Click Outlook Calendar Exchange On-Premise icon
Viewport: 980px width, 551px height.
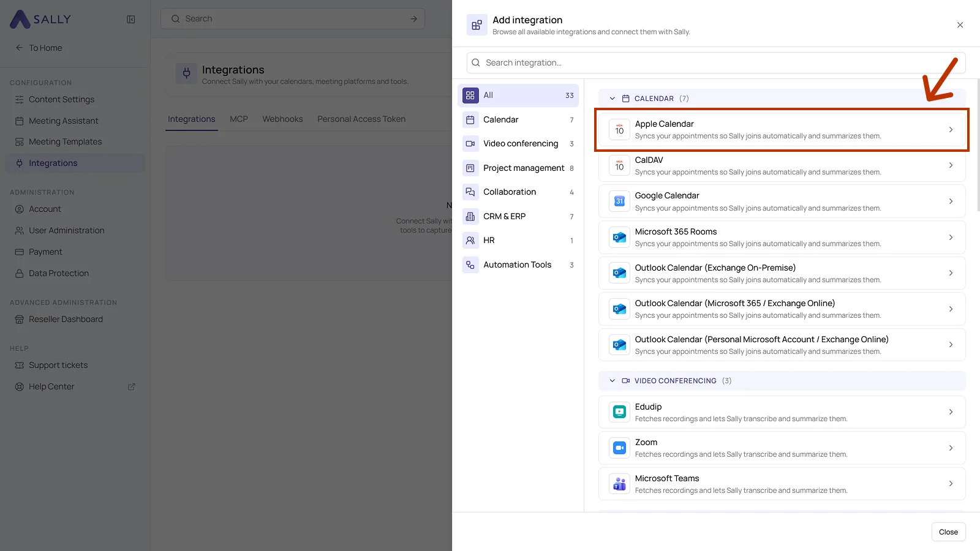point(619,273)
